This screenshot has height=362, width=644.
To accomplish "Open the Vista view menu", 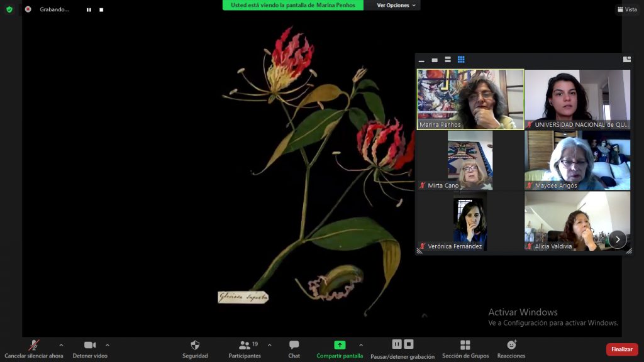I will 627,9.
